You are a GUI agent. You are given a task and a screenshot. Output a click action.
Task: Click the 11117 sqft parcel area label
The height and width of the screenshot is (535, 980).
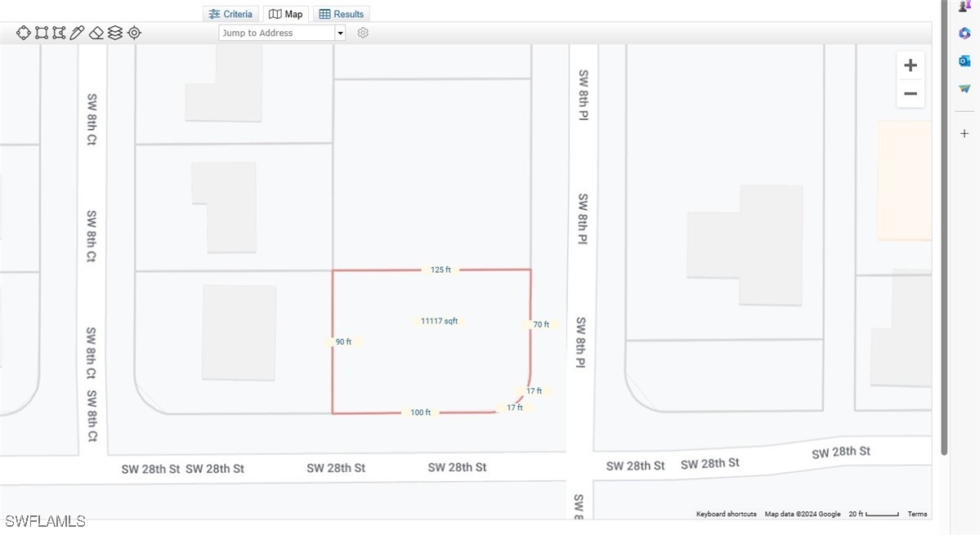tap(440, 321)
